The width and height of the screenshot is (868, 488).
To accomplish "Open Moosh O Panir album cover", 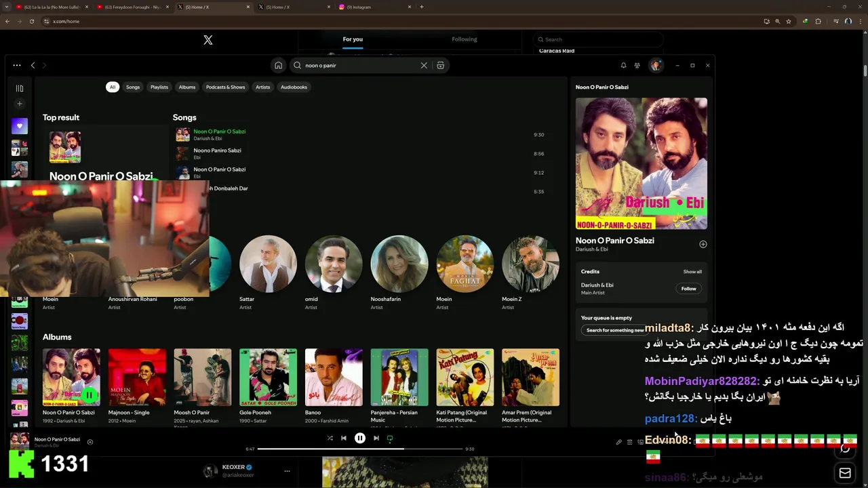I will (x=202, y=377).
